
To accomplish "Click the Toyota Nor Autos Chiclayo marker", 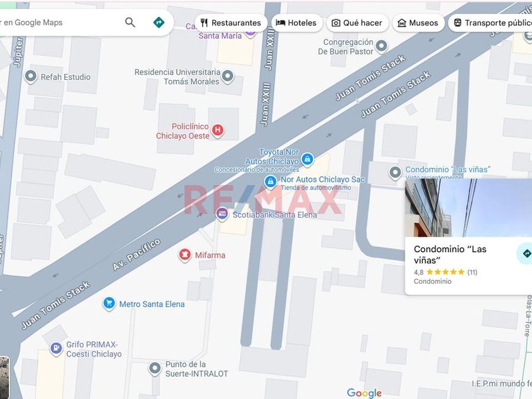I will tap(307, 159).
